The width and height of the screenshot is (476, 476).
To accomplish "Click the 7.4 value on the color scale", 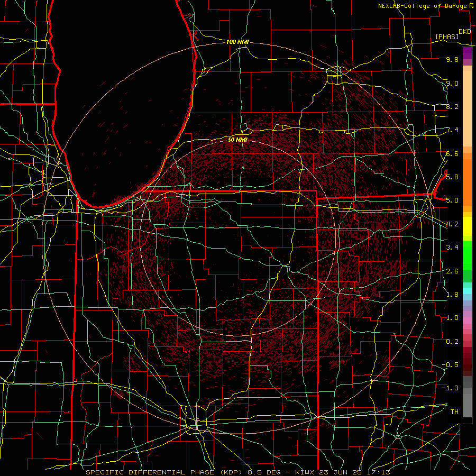I will coord(452,130).
